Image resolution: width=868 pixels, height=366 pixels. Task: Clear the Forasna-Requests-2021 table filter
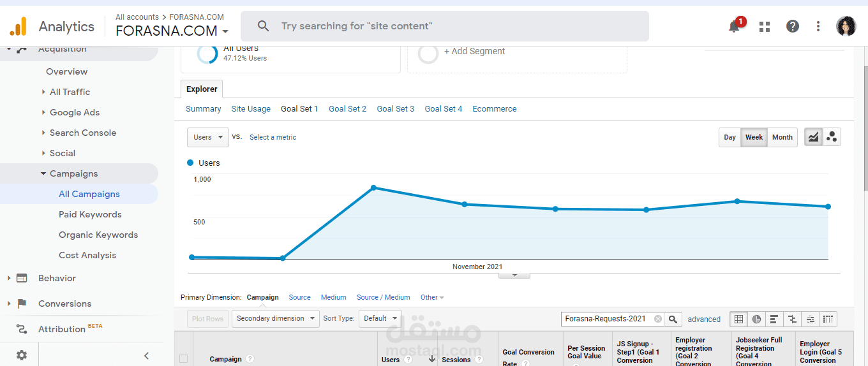pyautogui.click(x=658, y=319)
